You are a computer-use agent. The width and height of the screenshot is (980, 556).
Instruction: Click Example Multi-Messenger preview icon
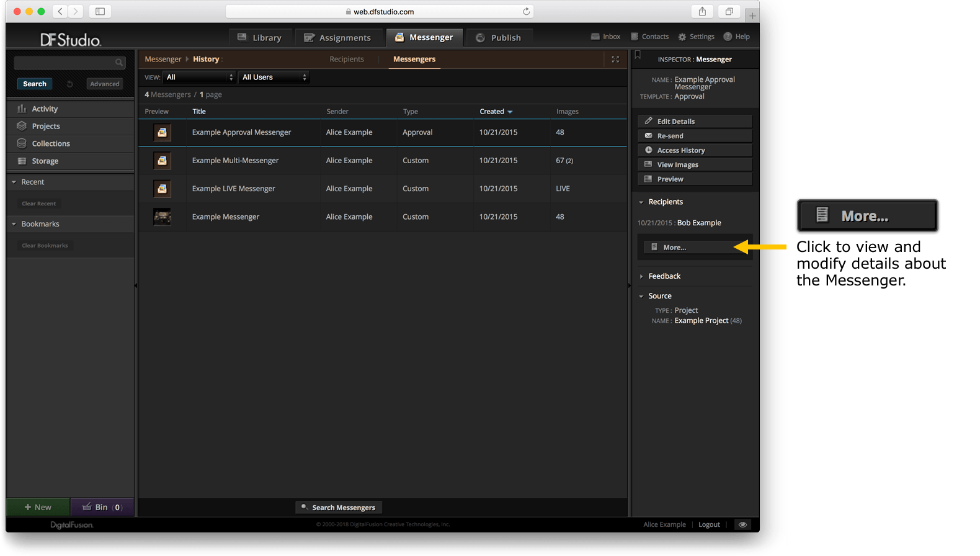(162, 161)
